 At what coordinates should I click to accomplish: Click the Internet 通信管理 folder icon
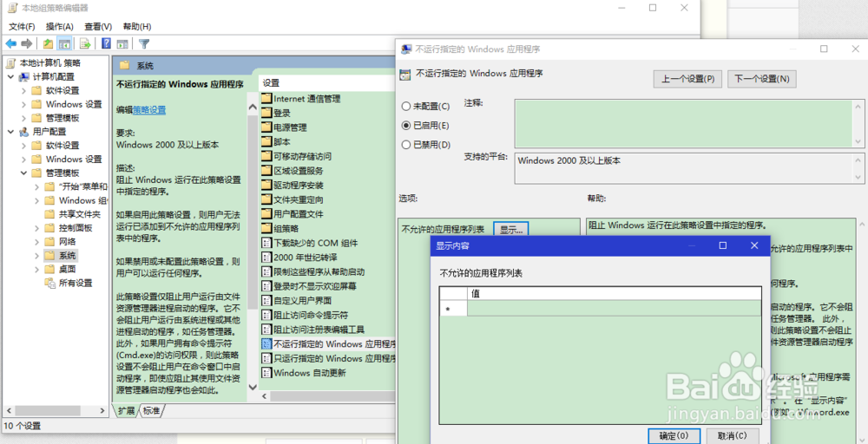coord(266,98)
